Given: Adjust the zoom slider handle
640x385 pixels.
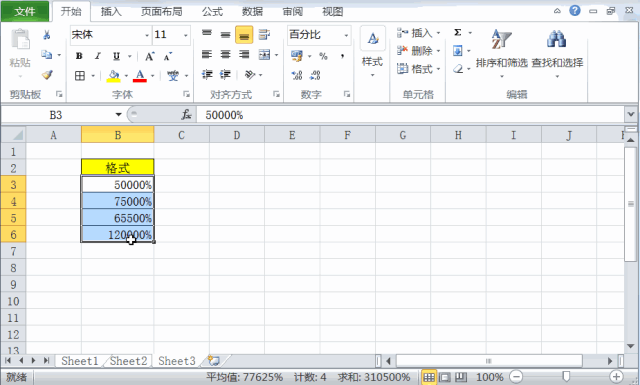Looking at the screenshot, I should pos(566,376).
